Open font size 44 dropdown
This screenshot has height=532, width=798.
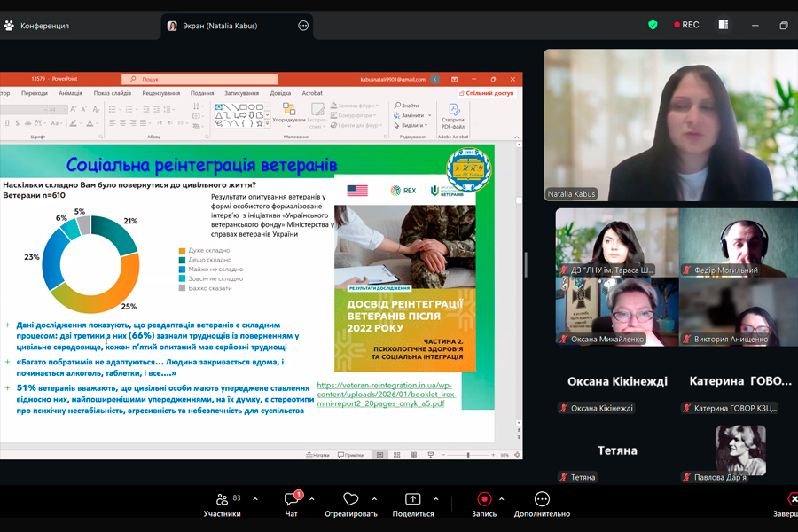(65, 109)
